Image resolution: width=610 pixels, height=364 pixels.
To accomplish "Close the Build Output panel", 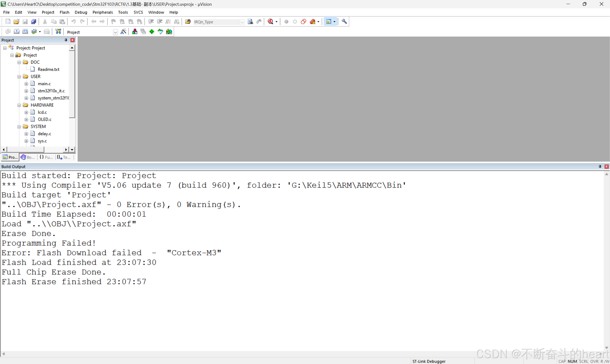I will [607, 167].
